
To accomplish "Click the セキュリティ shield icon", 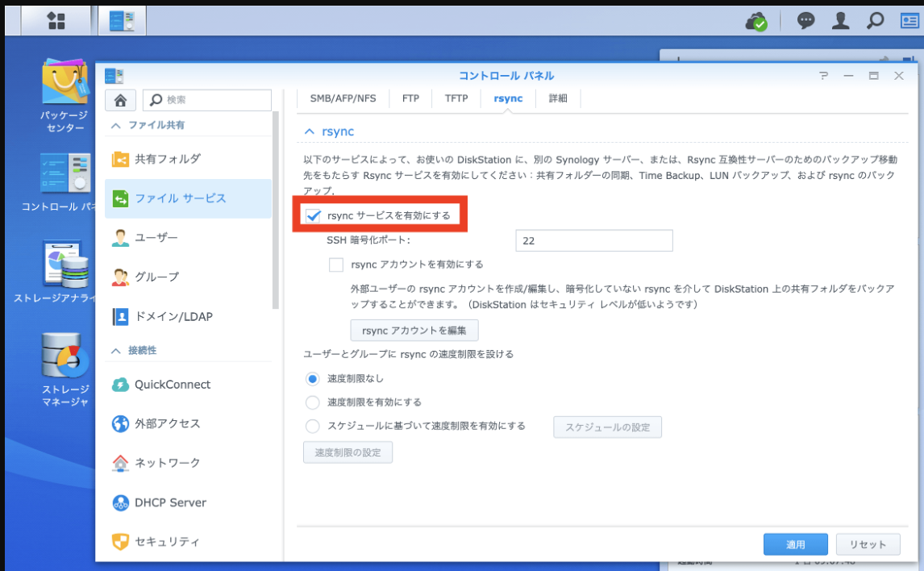I will 120,541.
